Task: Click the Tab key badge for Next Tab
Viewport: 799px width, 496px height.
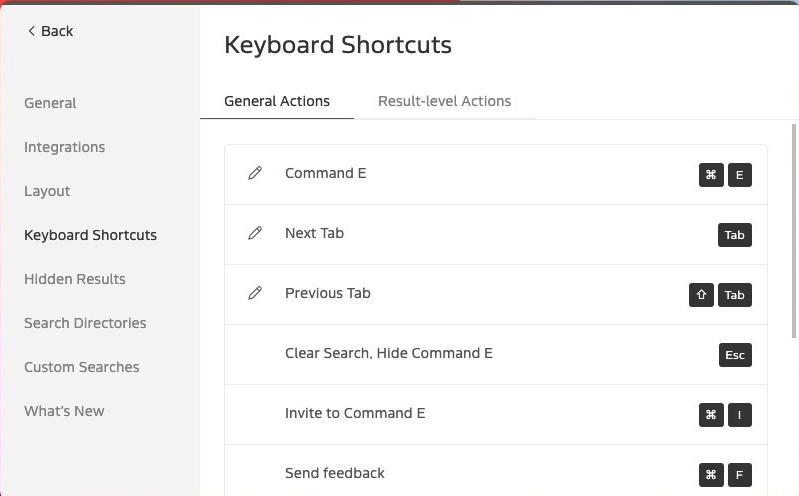Action: point(735,235)
